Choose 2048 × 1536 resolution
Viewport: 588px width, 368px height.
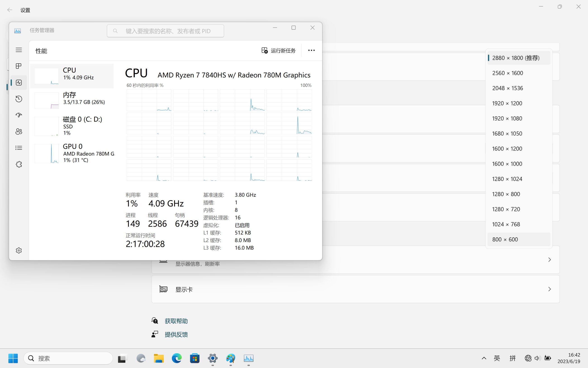[519, 88]
